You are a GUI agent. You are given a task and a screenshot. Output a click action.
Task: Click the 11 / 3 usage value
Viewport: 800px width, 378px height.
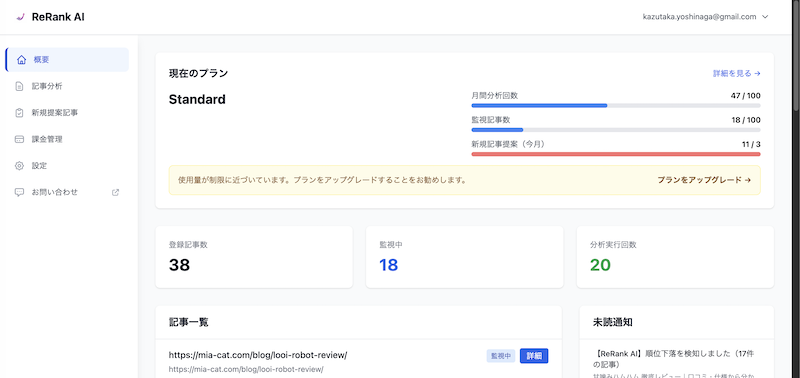(751, 144)
